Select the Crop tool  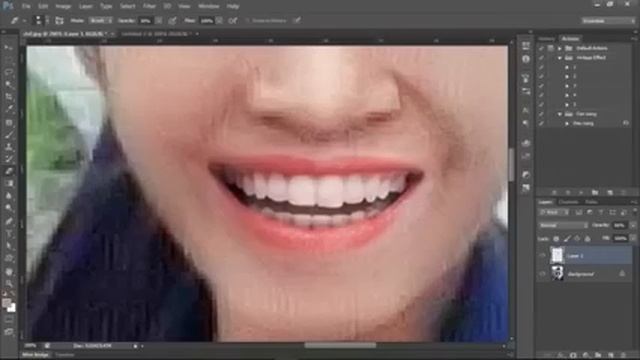tap(9, 97)
